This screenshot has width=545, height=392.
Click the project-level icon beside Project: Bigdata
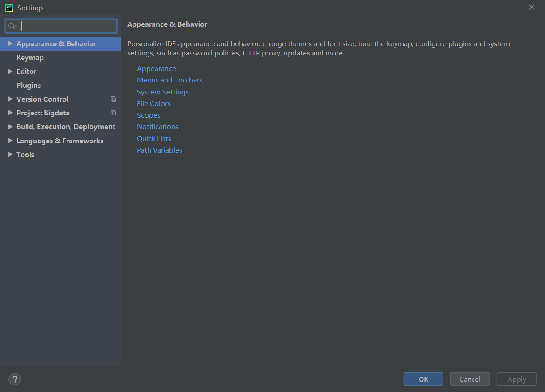114,113
